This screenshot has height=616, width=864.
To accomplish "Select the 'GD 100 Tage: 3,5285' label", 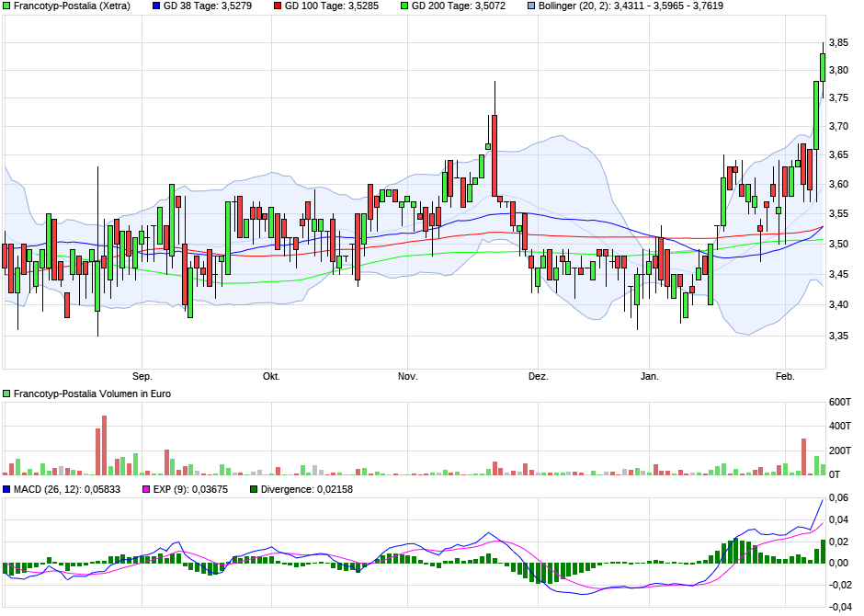I will [332, 6].
